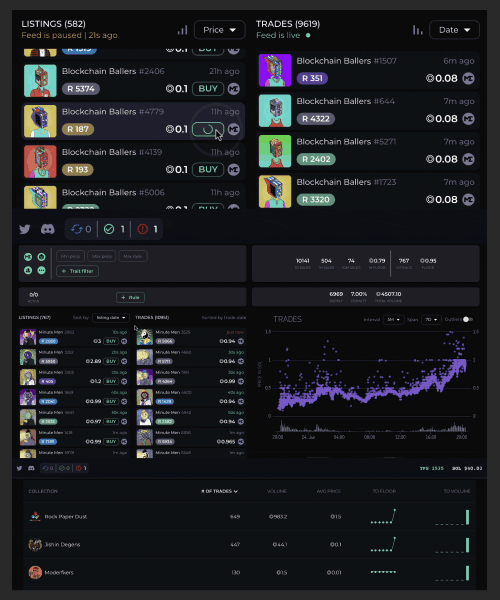Select the Moderfkers collection row
This screenshot has width=500, height=600.
click(x=249, y=572)
